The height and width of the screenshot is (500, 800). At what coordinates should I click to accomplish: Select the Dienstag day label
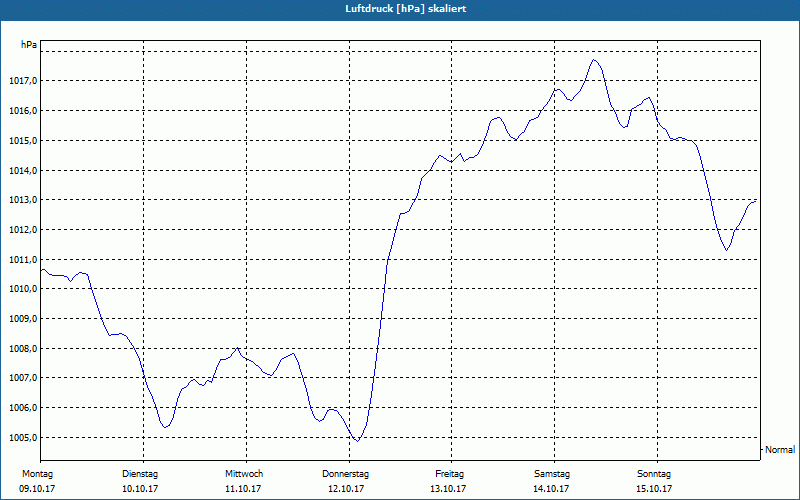tap(140, 474)
